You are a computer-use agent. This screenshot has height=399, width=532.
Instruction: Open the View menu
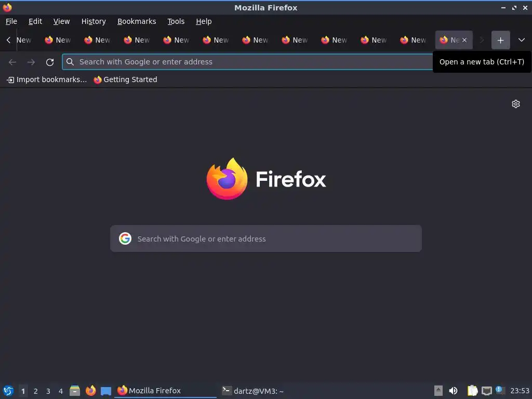click(x=61, y=21)
